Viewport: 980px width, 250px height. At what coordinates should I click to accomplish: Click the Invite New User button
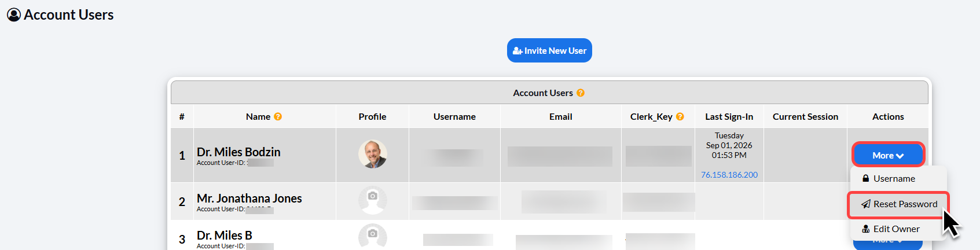[x=549, y=50]
